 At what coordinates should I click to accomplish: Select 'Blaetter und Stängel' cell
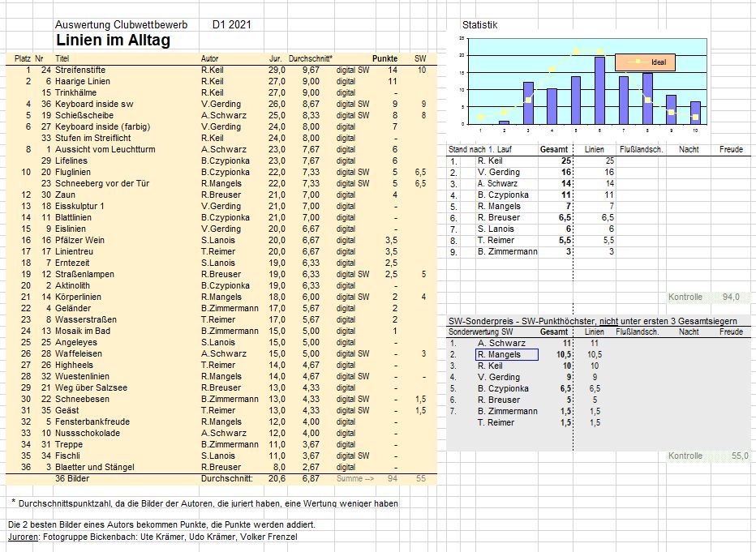94,467
